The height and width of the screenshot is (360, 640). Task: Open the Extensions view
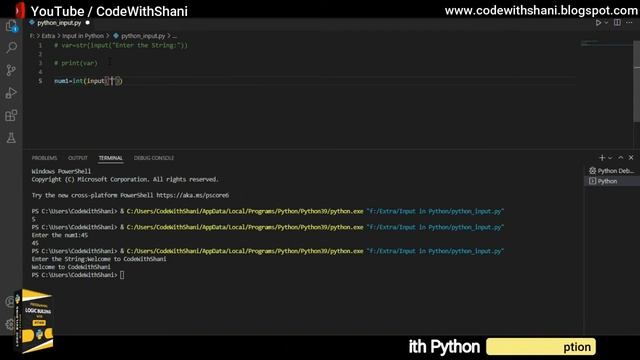tap(11, 116)
